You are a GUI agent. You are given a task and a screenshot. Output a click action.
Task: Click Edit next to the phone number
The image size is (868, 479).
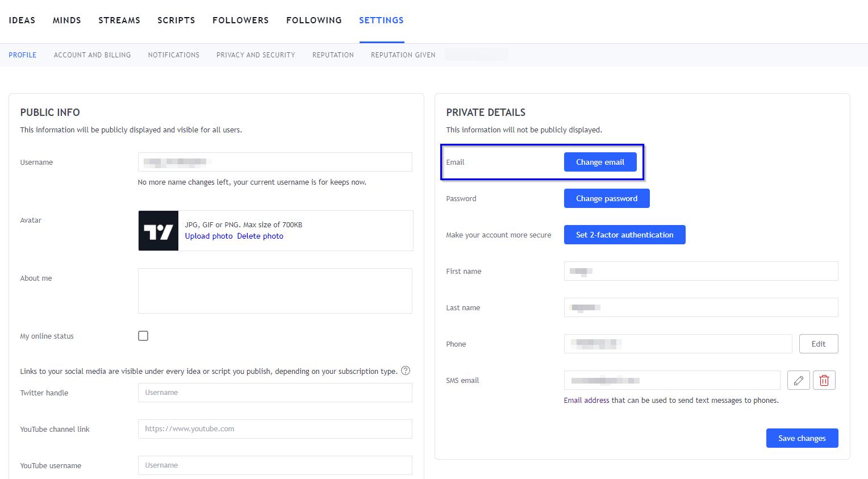(x=819, y=343)
